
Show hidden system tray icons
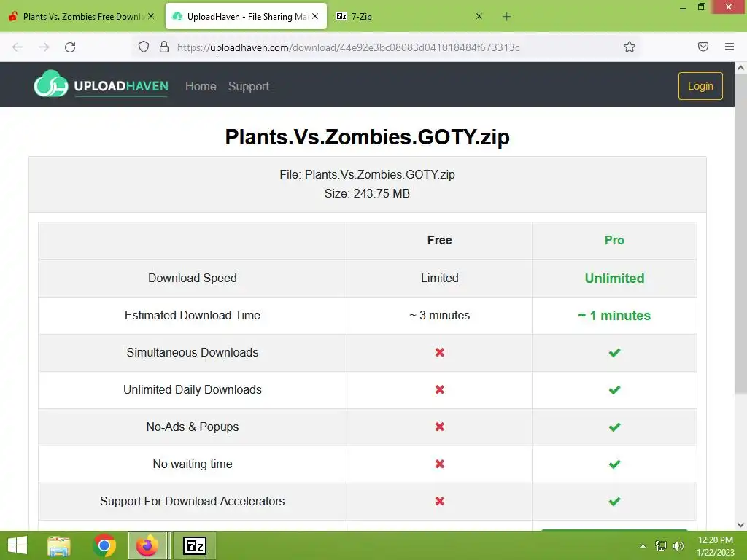(643, 546)
